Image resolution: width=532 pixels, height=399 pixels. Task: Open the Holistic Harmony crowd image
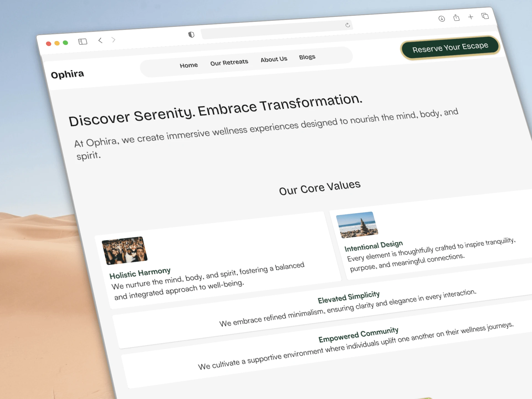pos(125,250)
